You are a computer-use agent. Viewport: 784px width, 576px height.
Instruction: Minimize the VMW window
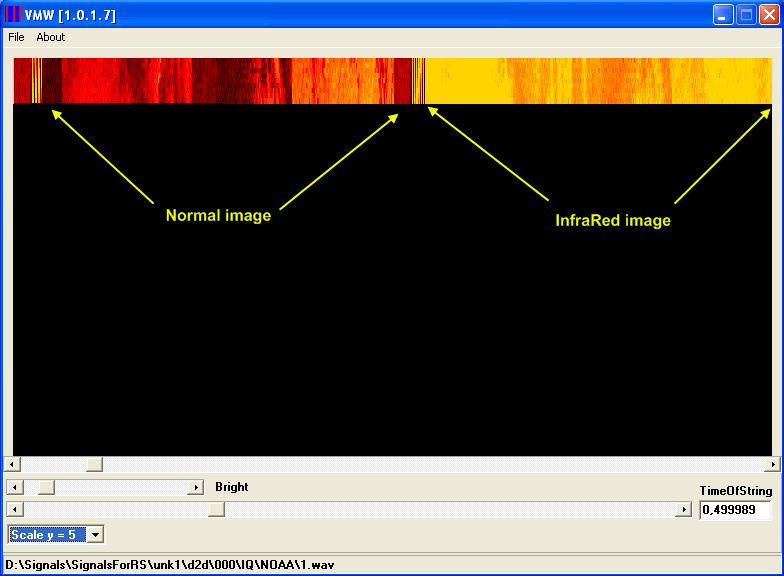click(723, 15)
